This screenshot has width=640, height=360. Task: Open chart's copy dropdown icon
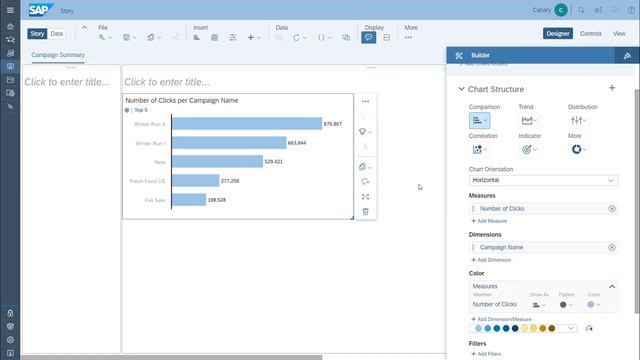coord(364,167)
